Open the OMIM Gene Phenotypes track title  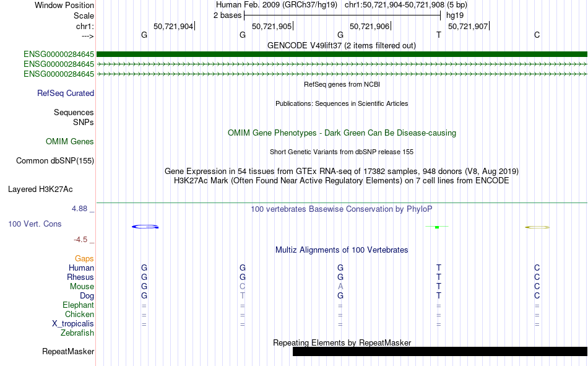[x=342, y=133]
